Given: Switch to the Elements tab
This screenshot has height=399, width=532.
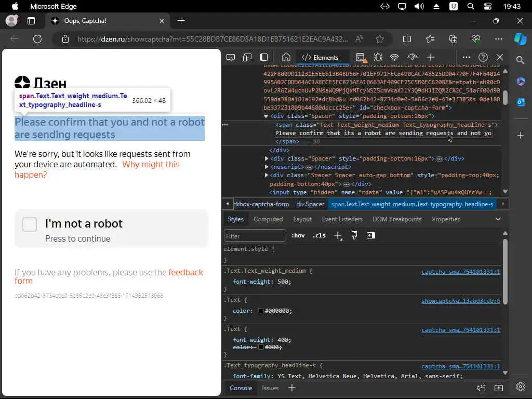Looking at the screenshot, I should (x=320, y=58).
